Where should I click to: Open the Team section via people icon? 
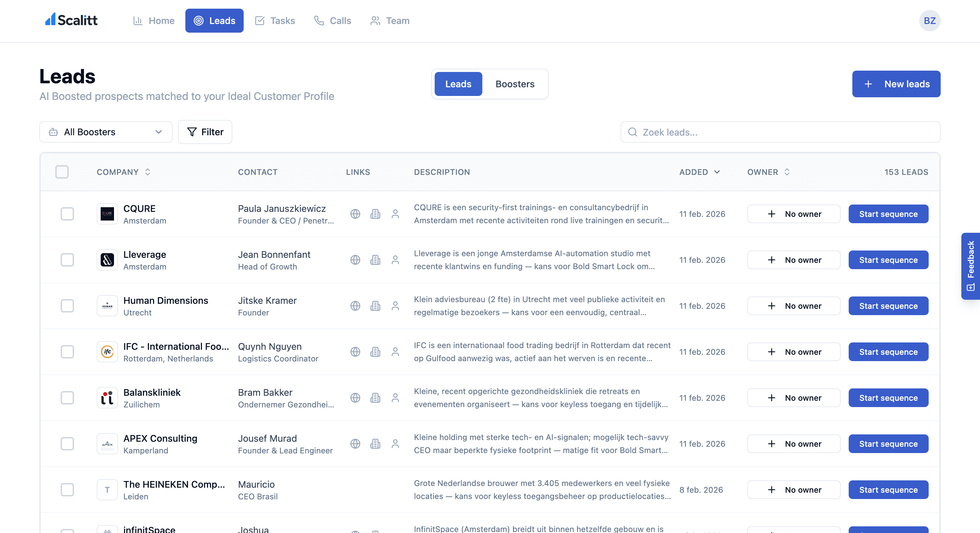pos(375,21)
